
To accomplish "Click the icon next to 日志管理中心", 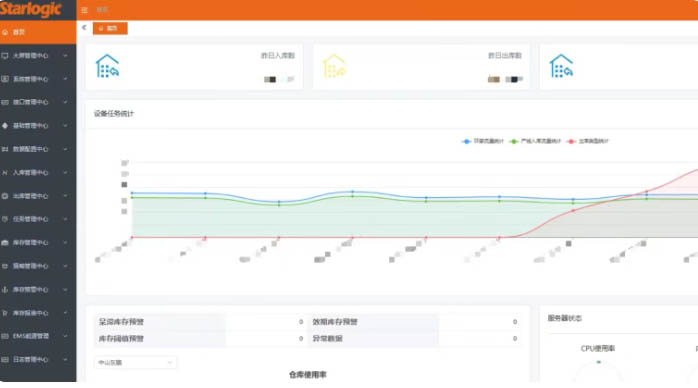I will (x=5, y=360).
